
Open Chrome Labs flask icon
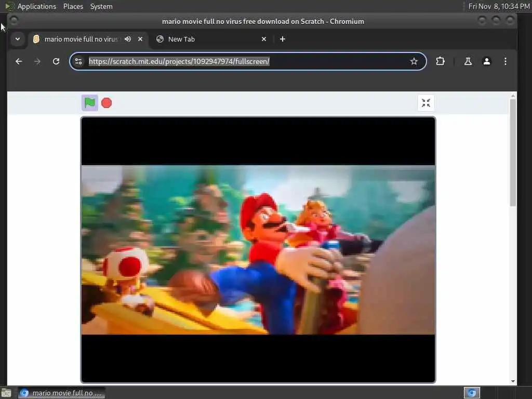(x=468, y=61)
